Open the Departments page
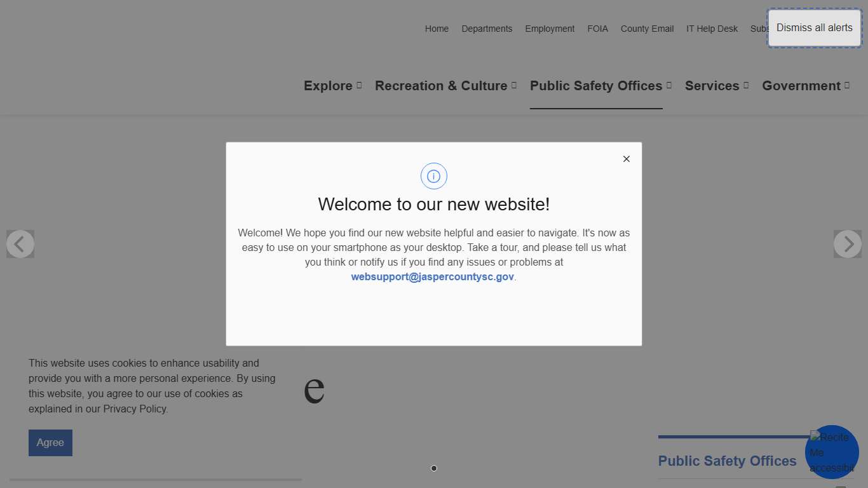Screen dimensions: 868x488 pyautogui.click(x=487, y=29)
